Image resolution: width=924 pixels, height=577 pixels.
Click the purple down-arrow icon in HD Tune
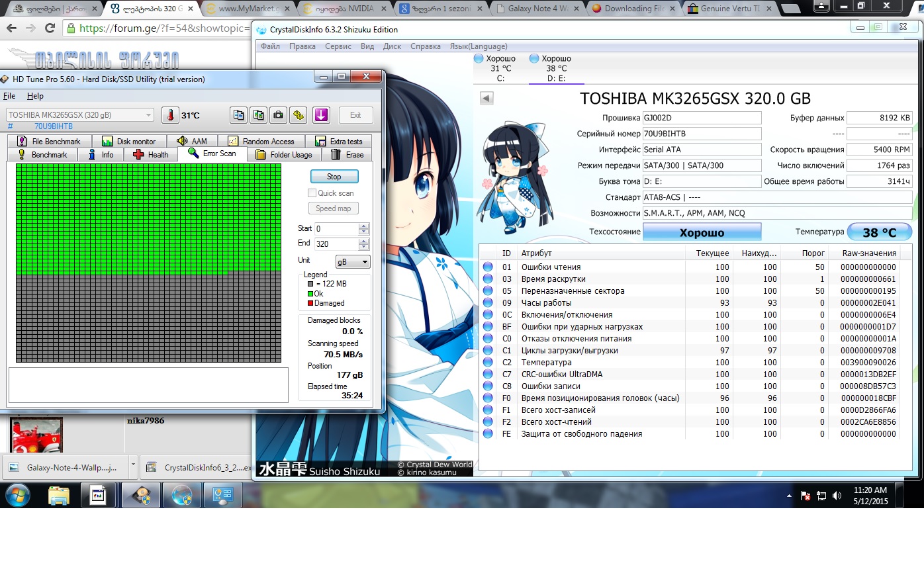(321, 115)
